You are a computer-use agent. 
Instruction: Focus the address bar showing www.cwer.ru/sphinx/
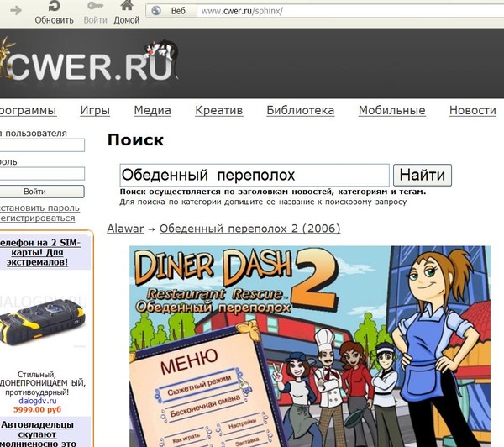coord(350,11)
